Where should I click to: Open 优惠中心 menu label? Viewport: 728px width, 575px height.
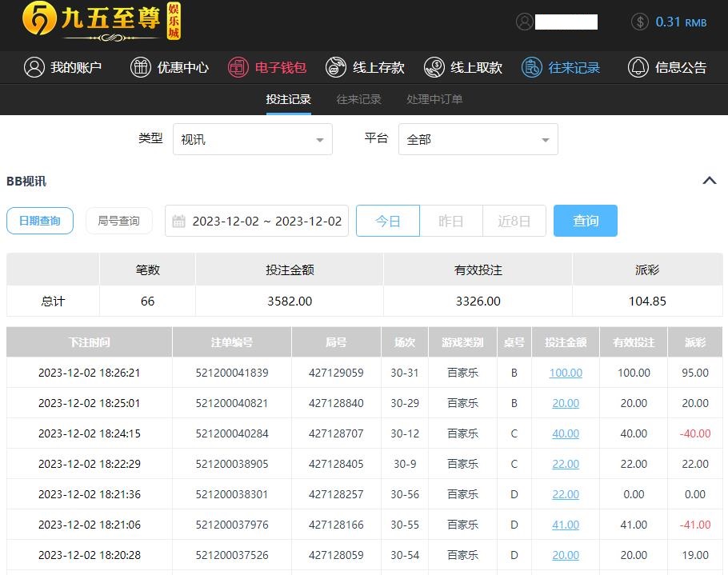pyautogui.click(x=183, y=68)
